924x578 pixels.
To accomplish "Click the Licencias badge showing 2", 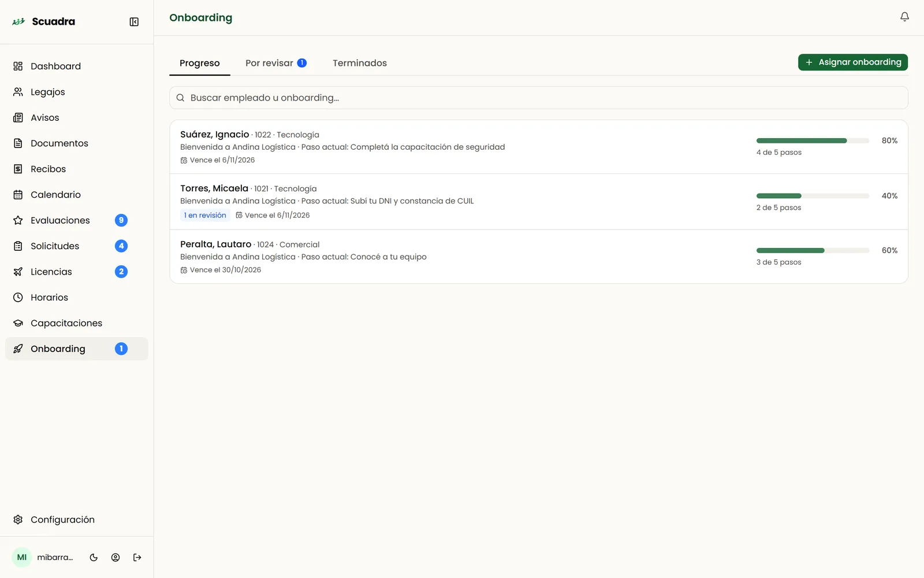I will click(x=121, y=272).
